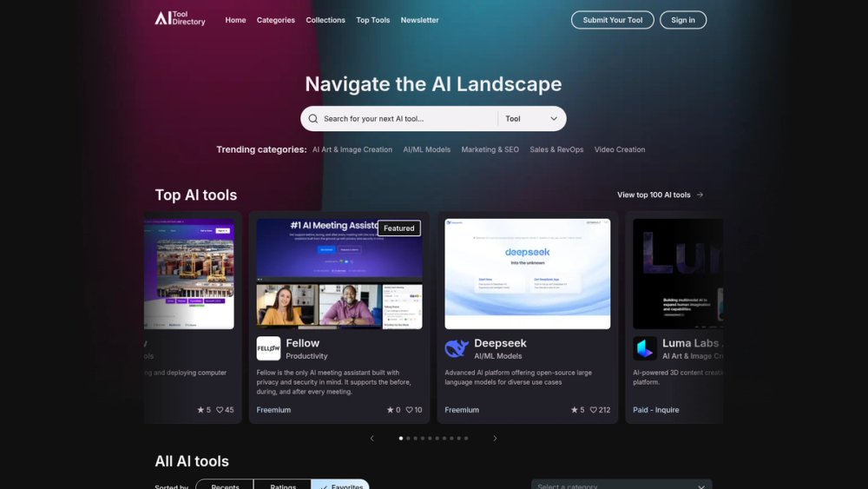
Task: Click the Featured badge on Fellow card
Action: click(x=398, y=228)
